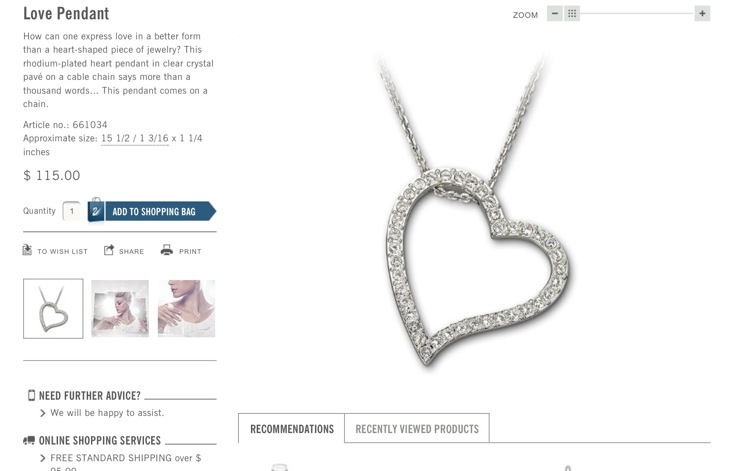The width and height of the screenshot is (734, 471).
Task: Click the shopping bag swan icon
Action: point(96,211)
